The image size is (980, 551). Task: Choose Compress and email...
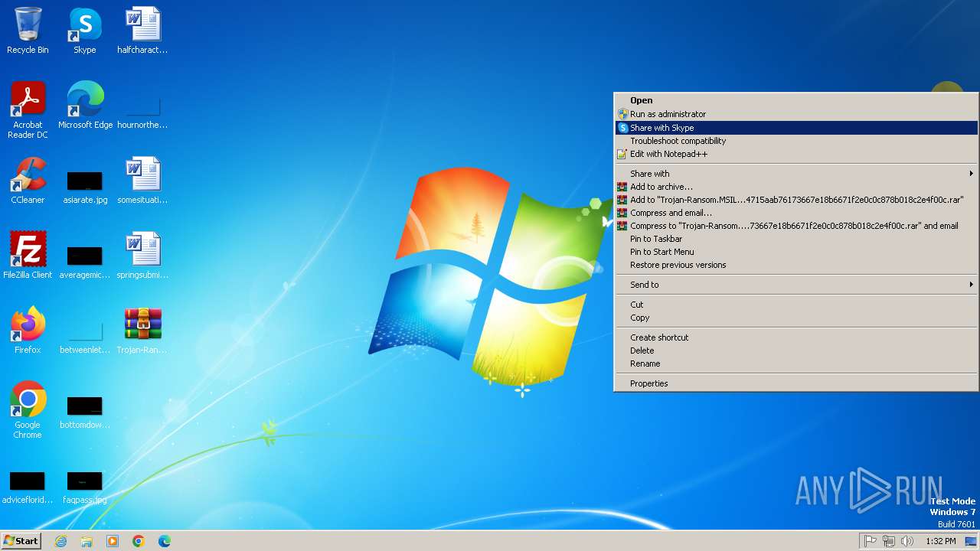point(796,213)
